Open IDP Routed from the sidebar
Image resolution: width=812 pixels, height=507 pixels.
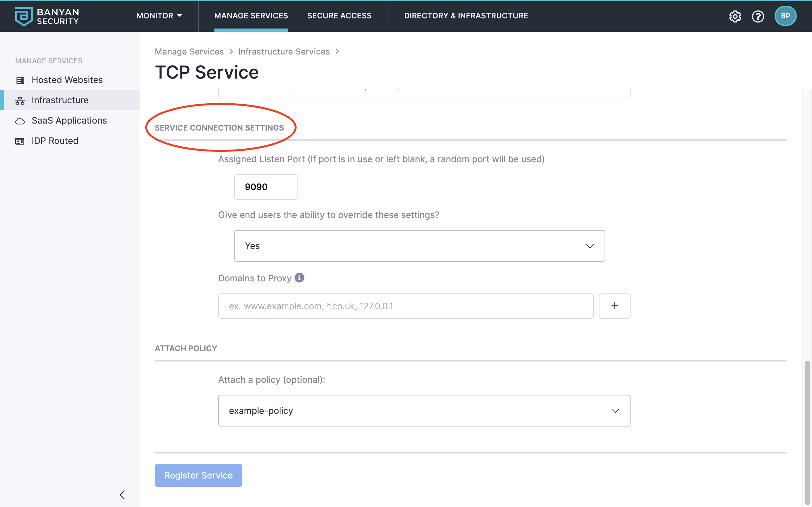click(55, 141)
